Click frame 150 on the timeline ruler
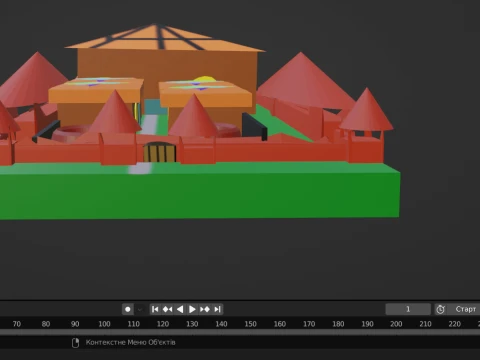The width and height of the screenshot is (480, 360). coord(250,324)
